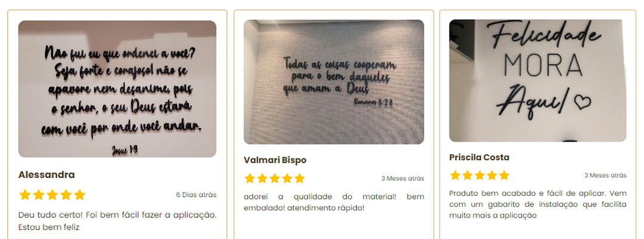Click '3 Meses atrás' on Valmari's review
This screenshot has height=239, width=644.
coord(403,179)
